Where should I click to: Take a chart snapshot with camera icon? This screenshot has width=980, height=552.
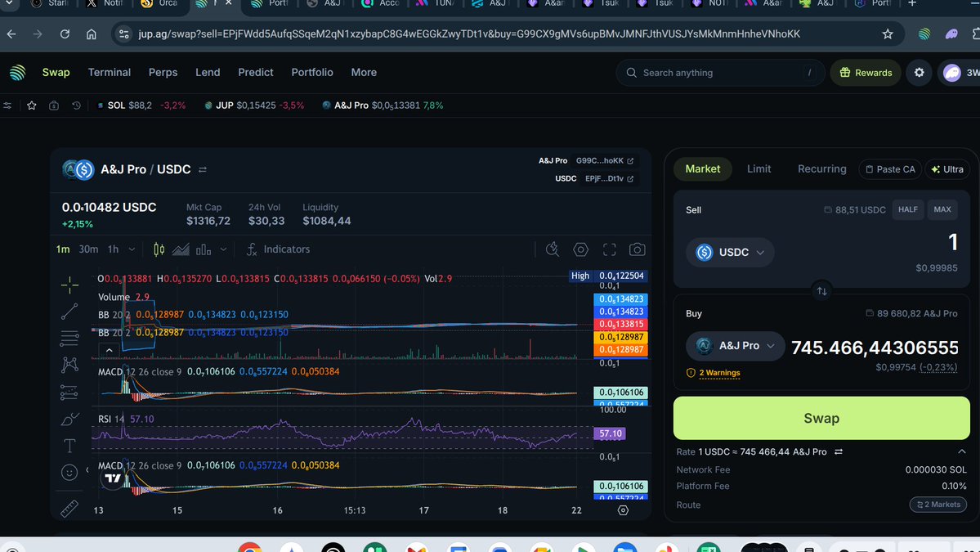(x=637, y=249)
